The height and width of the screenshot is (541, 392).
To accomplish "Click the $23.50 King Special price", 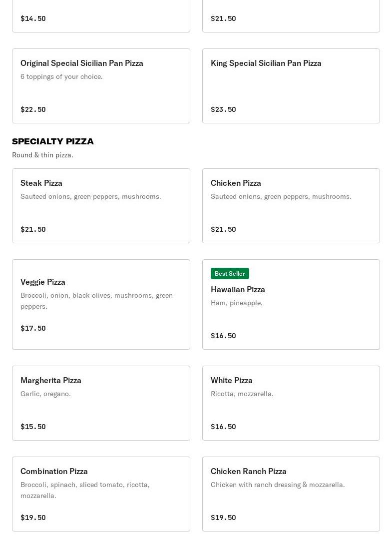I will point(223,109).
